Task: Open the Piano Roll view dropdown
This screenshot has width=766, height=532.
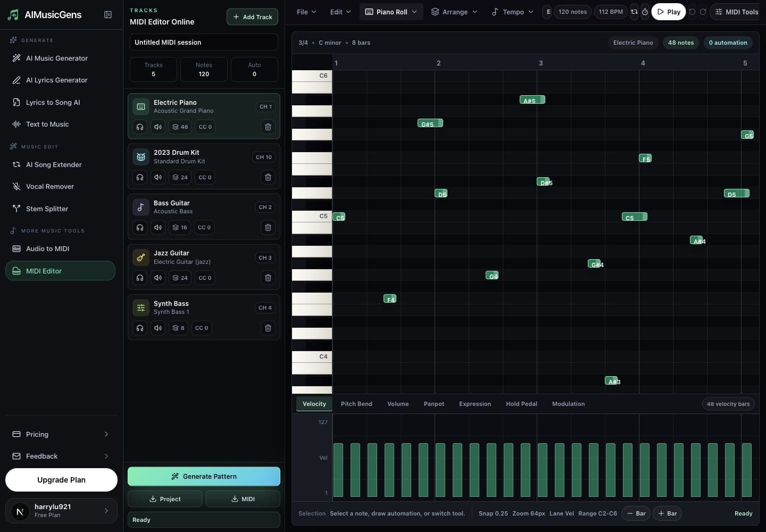Action: [x=392, y=12]
